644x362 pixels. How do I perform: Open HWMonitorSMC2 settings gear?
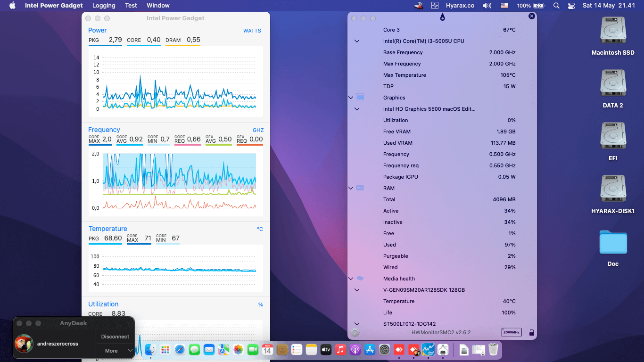click(355, 333)
